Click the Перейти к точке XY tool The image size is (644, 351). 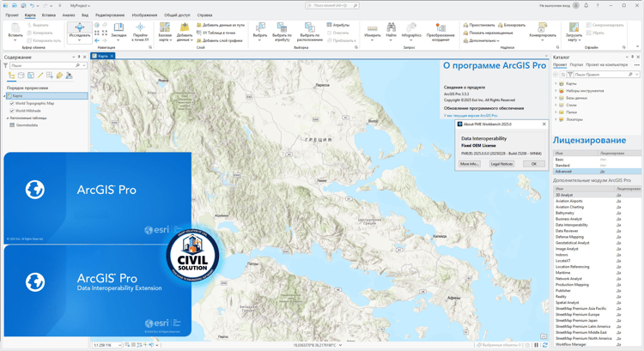[140, 32]
